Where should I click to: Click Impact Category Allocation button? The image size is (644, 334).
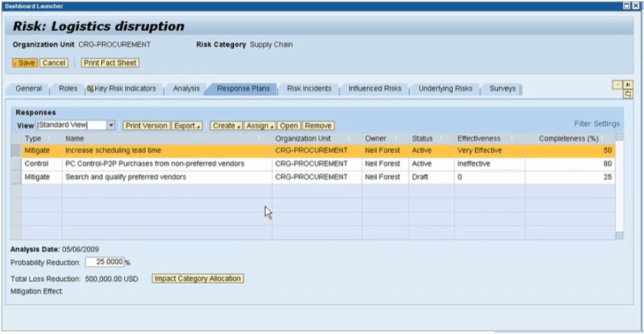(x=197, y=279)
